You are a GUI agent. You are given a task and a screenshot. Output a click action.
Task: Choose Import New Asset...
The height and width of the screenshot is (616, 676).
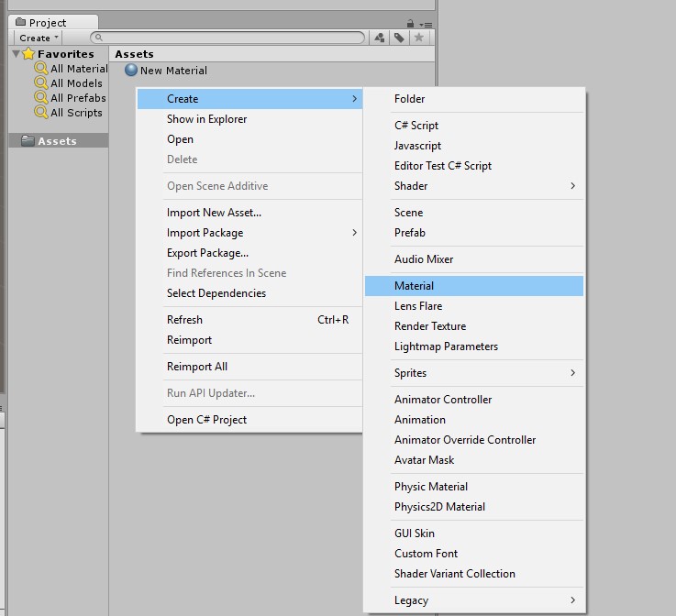click(249, 213)
